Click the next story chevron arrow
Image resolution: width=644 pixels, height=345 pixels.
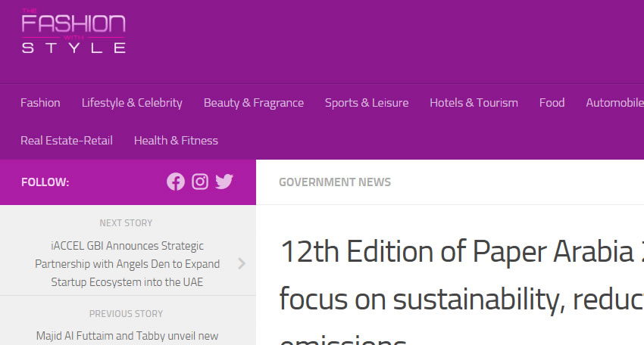tap(242, 263)
